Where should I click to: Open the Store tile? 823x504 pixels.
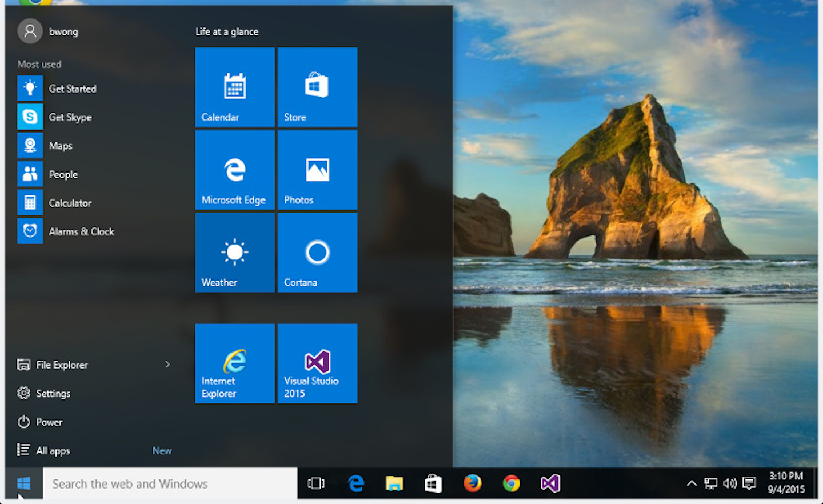[x=317, y=87]
